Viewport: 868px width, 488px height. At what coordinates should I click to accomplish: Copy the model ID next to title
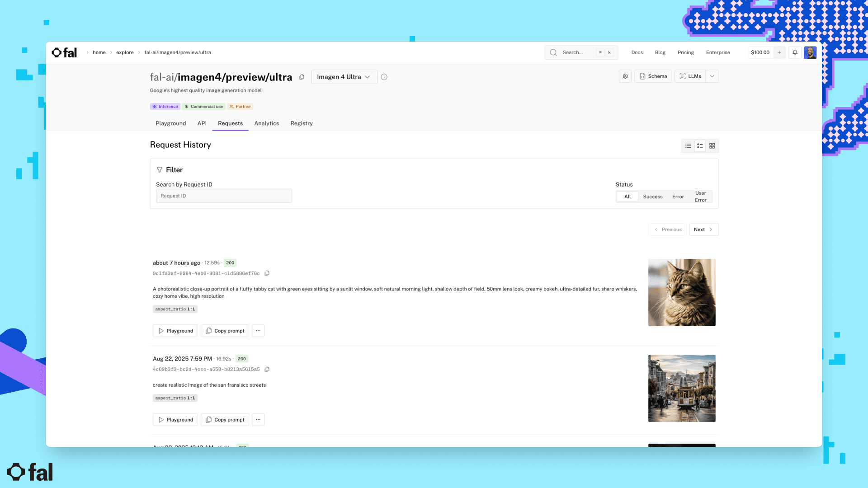point(302,77)
